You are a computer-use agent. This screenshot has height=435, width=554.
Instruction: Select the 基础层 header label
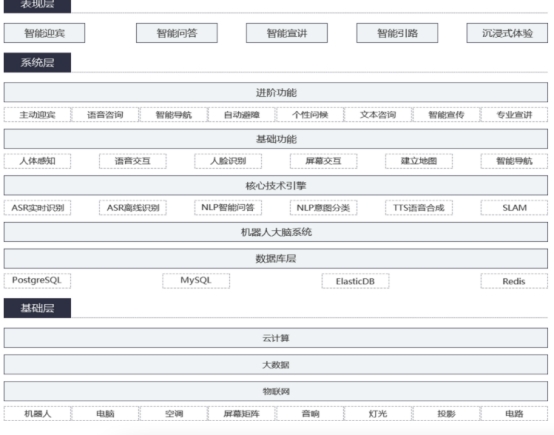click(x=37, y=308)
